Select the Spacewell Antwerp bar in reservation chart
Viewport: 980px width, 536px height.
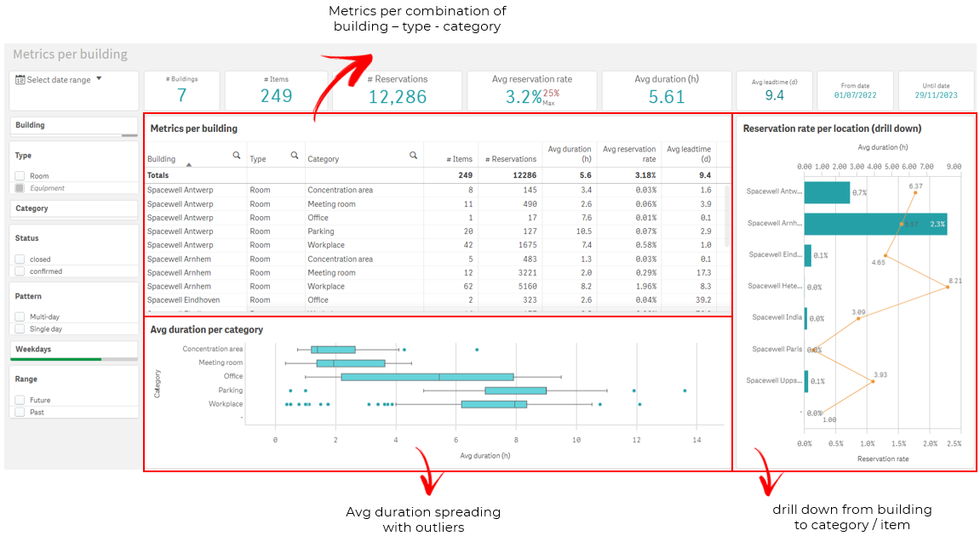click(x=827, y=192)
